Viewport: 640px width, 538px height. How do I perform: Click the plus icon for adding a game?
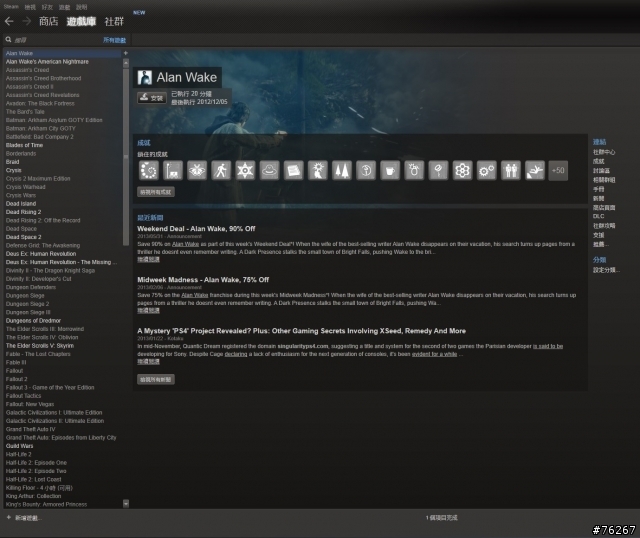point(9,517)
